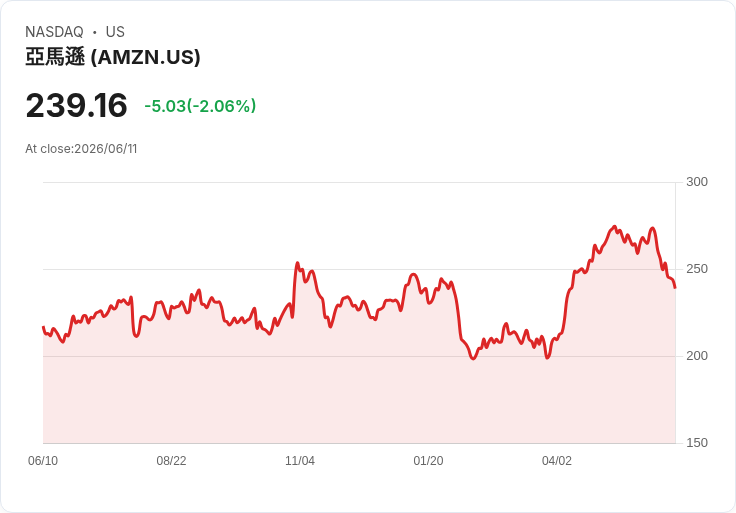Click the 08/22 date axis label
The width and height of the screenshot is (736, 513).
click(x=171, y=461)
